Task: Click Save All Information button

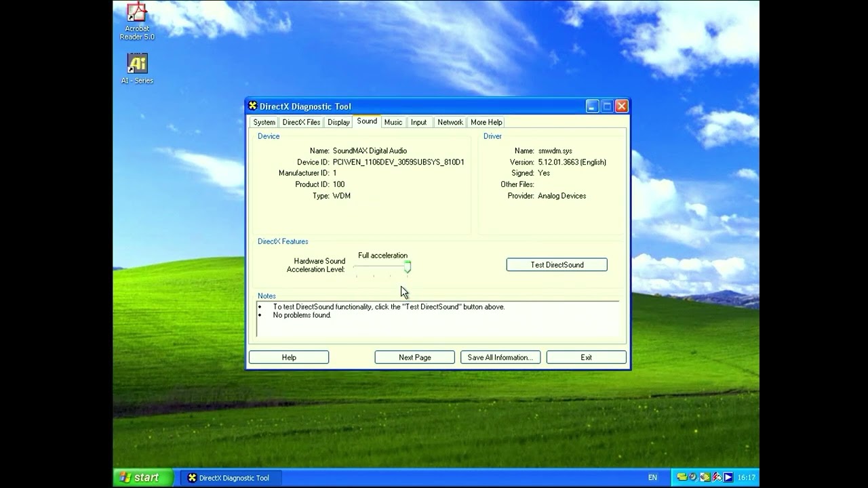Action: pyautogui.click(x=500, y=357)
